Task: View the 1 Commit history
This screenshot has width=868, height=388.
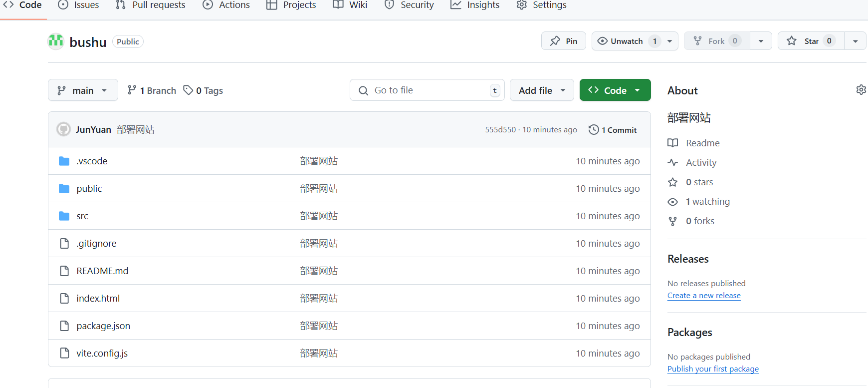Action: click(613, 130)
